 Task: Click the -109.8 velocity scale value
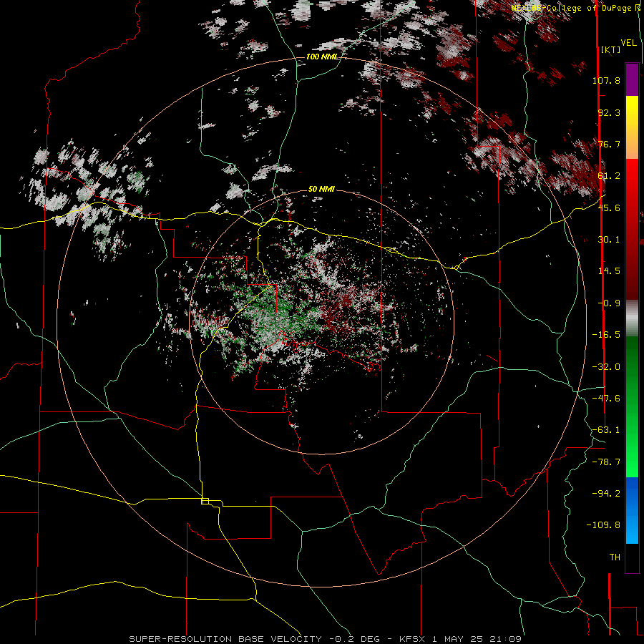point(603,525)
